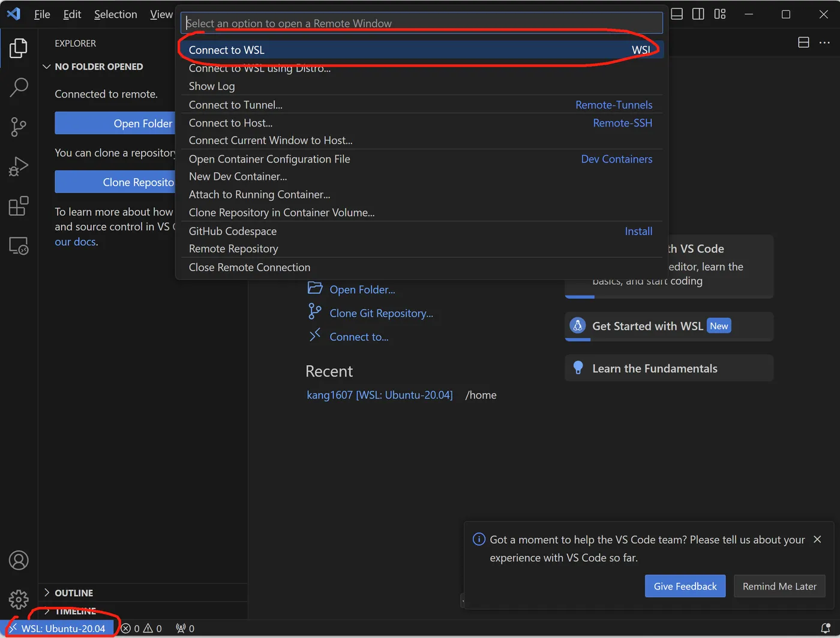Image resolution: width=840 pixels, height=638 pixels.
Task: Select Clone Repository in Container Volume option
Action: coord(421,212)
